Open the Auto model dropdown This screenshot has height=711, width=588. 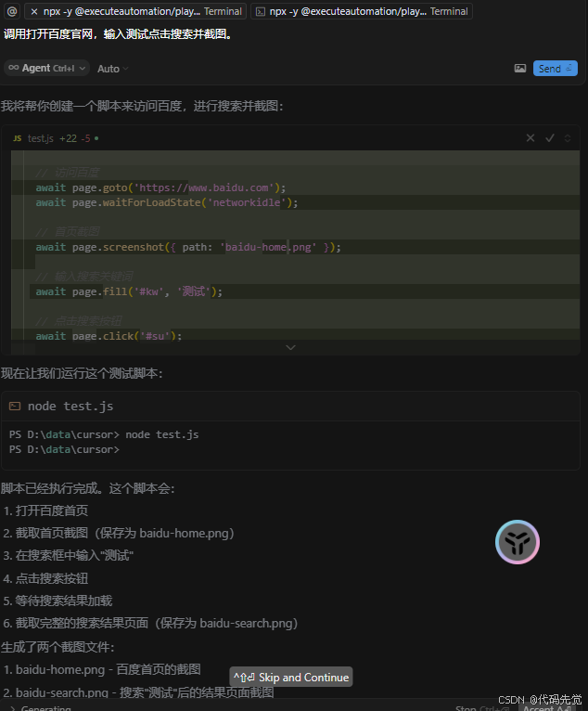point(113,69)
